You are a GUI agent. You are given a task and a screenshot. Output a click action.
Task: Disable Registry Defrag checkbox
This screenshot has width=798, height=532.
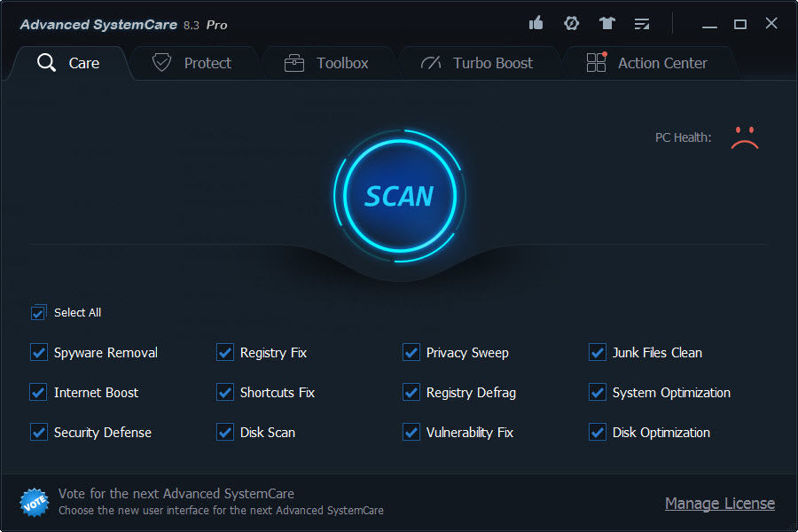(411, 393)
